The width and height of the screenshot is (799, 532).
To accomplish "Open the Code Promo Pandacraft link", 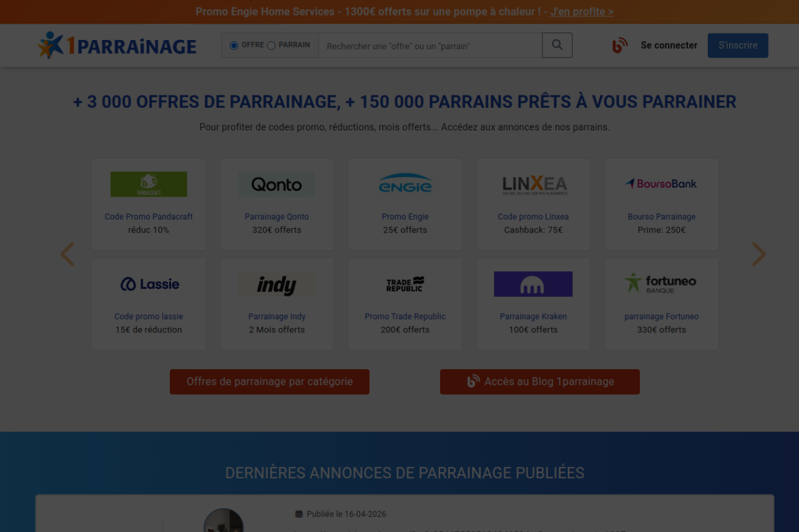I will pyautogui.click(x=149, y=217).
